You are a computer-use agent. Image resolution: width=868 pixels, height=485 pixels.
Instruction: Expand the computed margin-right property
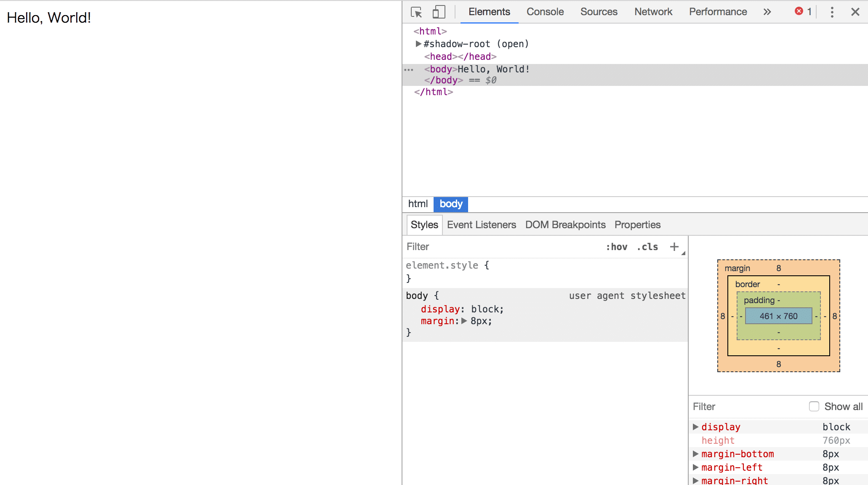tap(695, 480)
